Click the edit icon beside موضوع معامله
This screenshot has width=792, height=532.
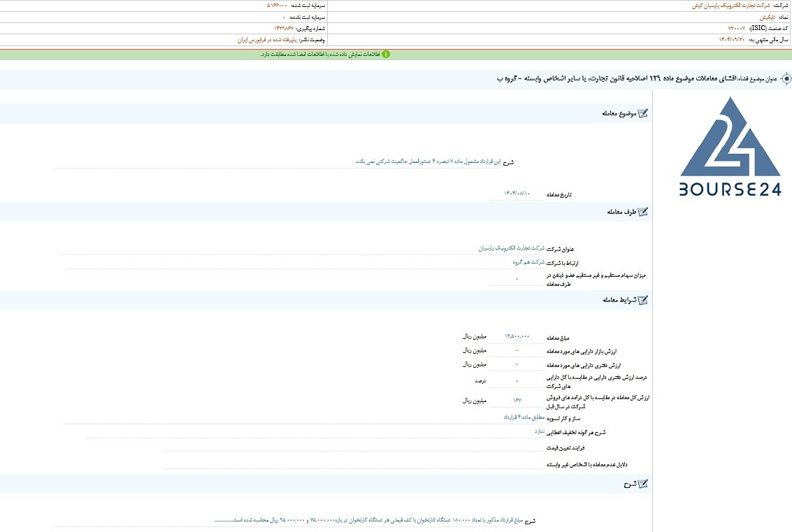coord(642,113)
